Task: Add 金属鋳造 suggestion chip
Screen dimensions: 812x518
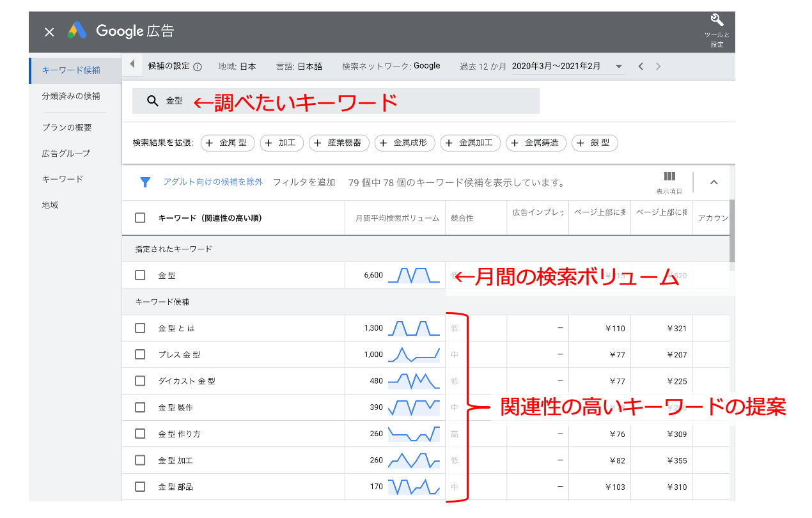Action: [x=536, y=143]
